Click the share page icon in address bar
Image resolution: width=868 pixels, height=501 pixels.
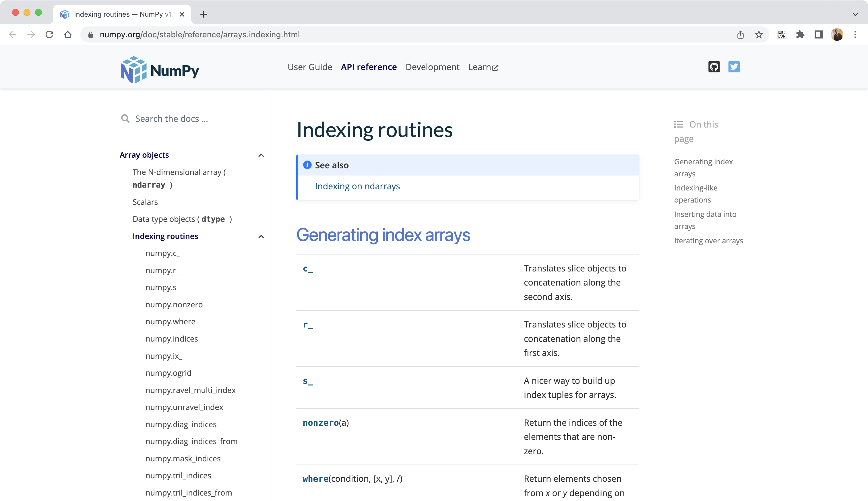point(741,35)
